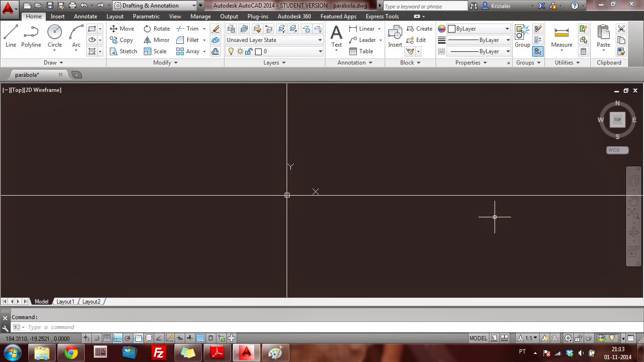Screen dimensions: 644x362
Task: Enable Snap mode in the status bar
Action: point(97,338)
